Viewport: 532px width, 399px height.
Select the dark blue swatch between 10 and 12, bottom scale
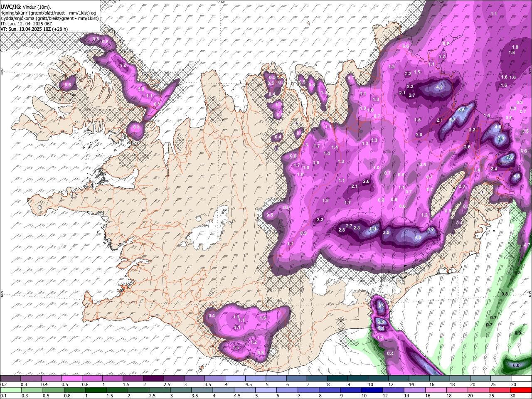pyautogui.click(x=372, y=390)
